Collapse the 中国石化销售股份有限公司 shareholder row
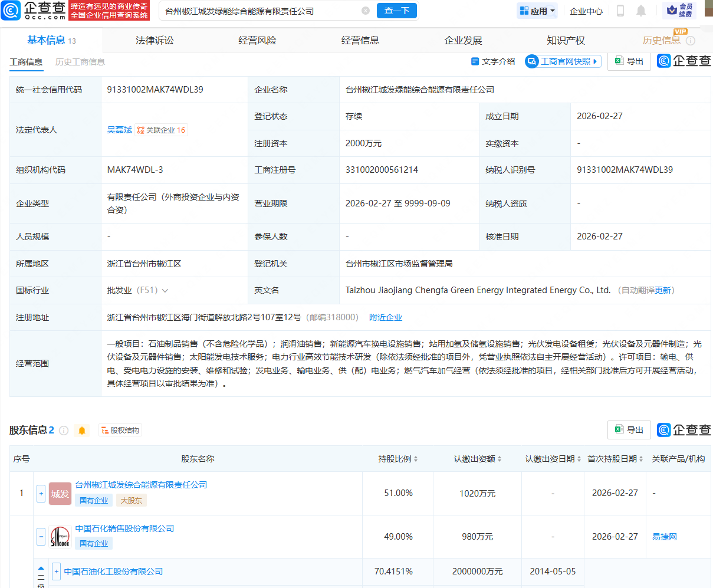Image resolution: width=713 pixels, height=588 pixels. [40, 537]
